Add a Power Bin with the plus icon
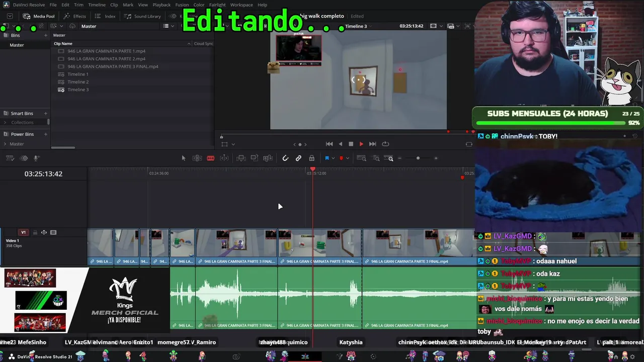644x362 pixels. tap(46, 134)
